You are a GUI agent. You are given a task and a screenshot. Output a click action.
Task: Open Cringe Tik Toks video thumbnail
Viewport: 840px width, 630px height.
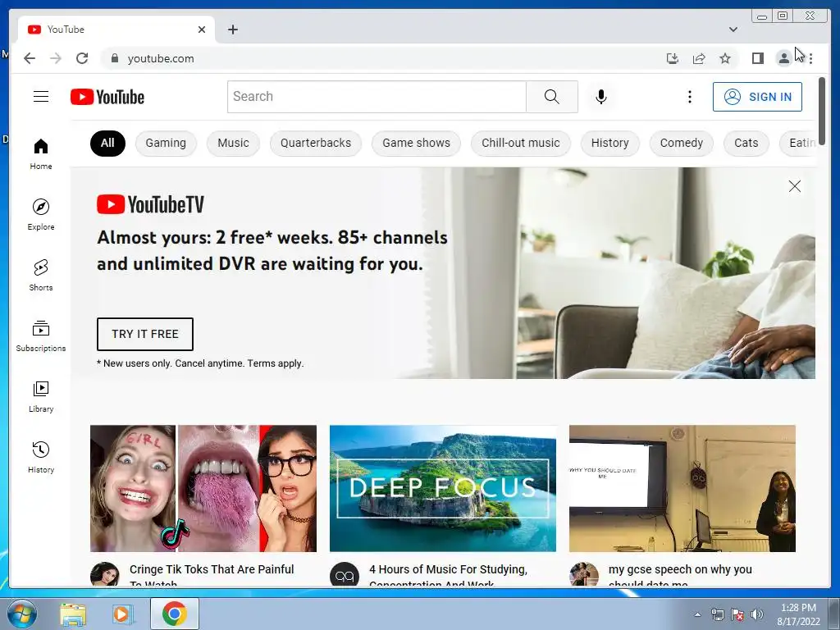(203, 488)
